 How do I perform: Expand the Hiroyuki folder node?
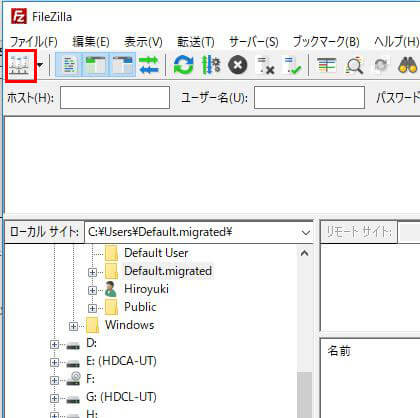click(x=92, y=290)
